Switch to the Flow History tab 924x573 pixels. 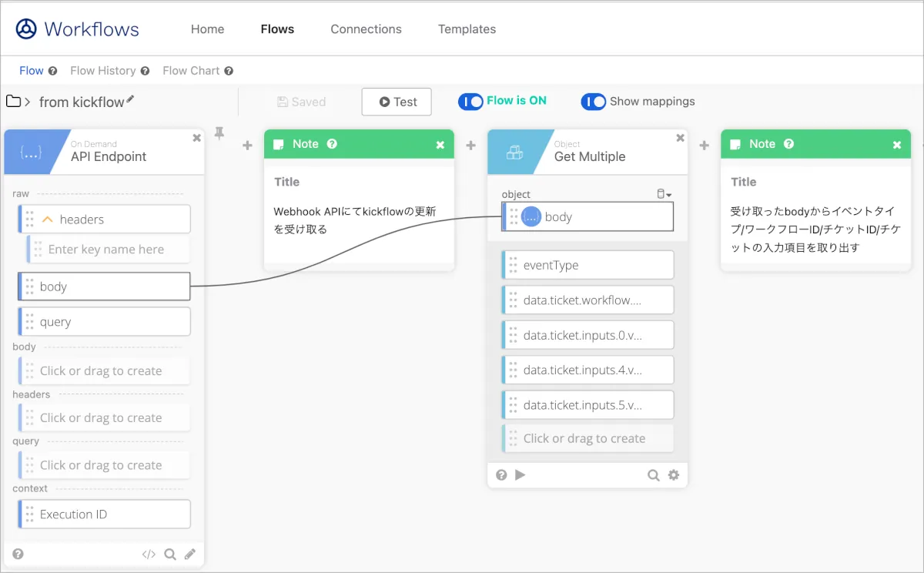(x=103, y=71)
